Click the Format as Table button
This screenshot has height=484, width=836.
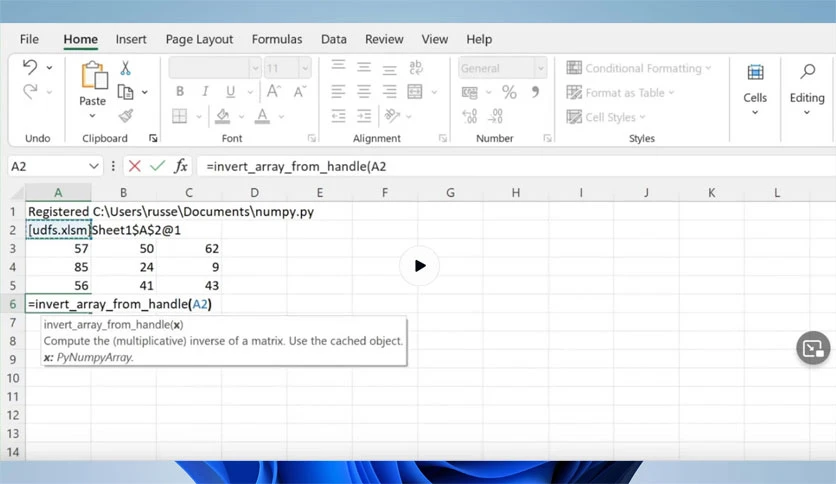click(620, 93)
